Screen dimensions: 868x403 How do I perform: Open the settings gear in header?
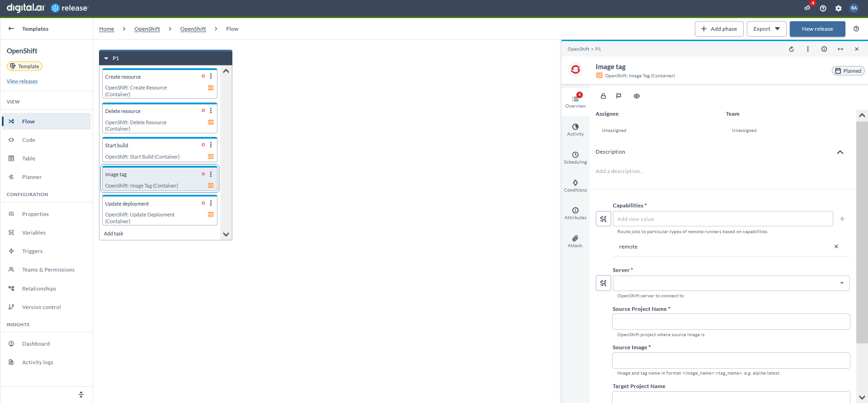[x=838, y=8]
